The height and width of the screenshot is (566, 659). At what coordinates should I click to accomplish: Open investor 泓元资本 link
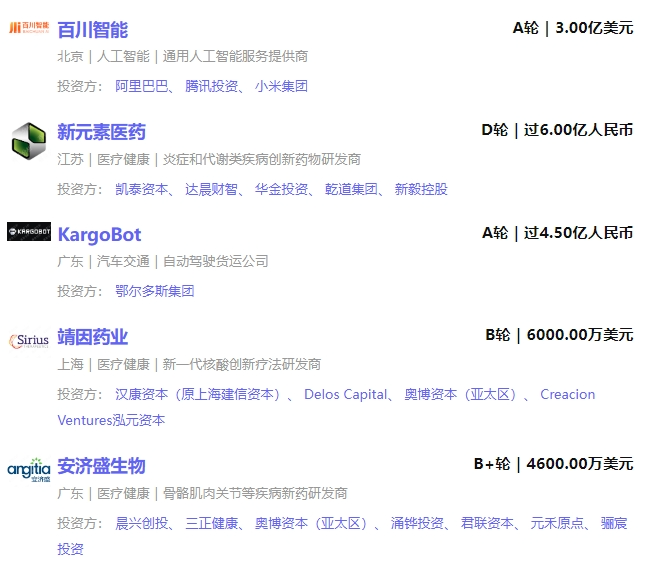tap(138, 420)
